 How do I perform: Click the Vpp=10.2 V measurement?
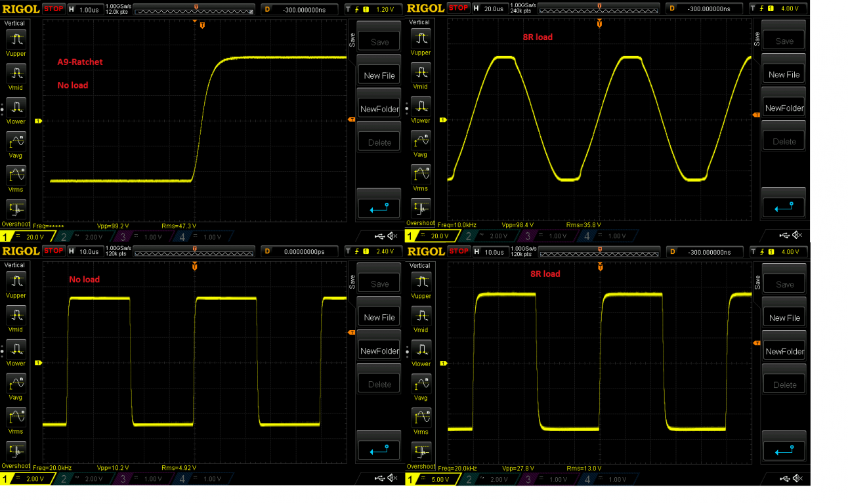tap(114, 468)
